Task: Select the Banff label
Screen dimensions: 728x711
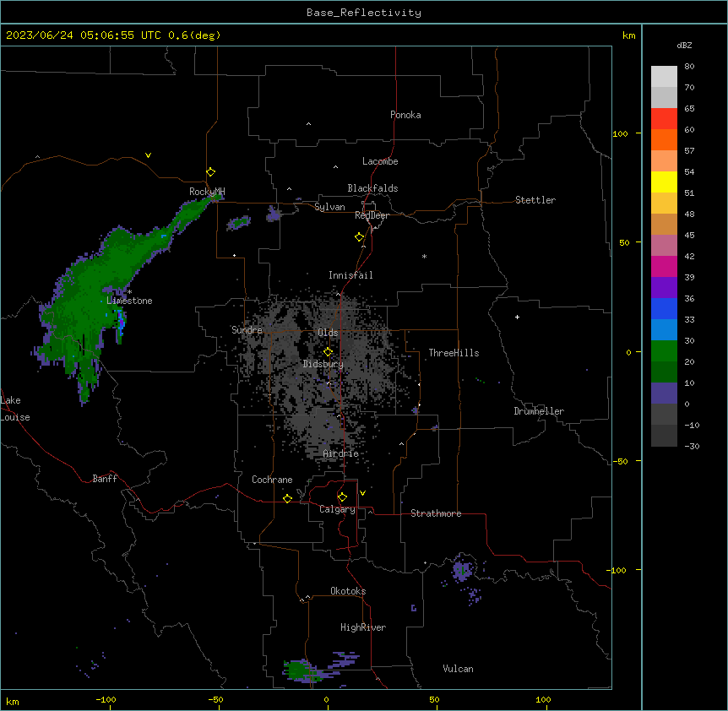Action: [x=105, y=479]
